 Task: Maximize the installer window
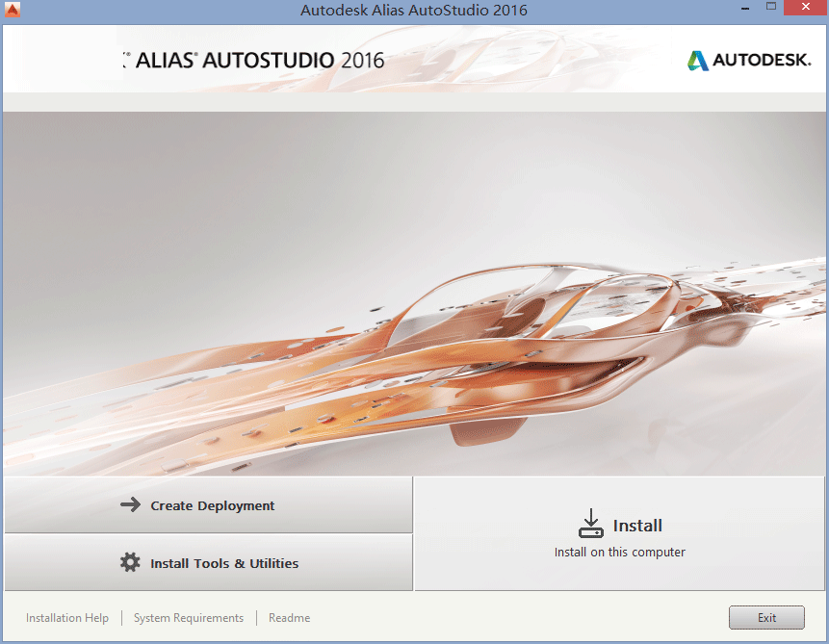tap(771, 8)
